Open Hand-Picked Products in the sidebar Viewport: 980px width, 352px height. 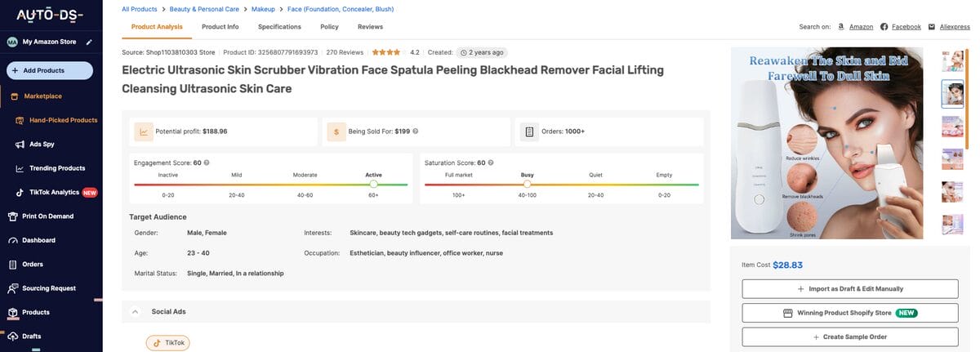point(63,120)
